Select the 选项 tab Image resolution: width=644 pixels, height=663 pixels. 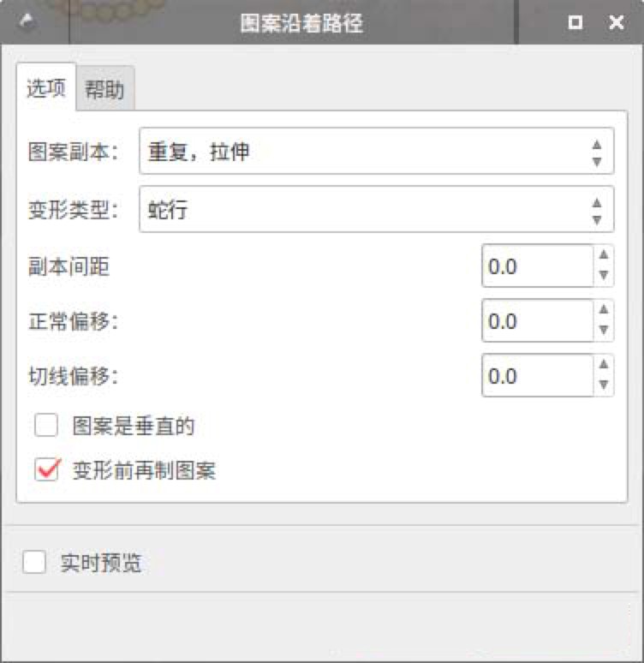tap(46, 88)
